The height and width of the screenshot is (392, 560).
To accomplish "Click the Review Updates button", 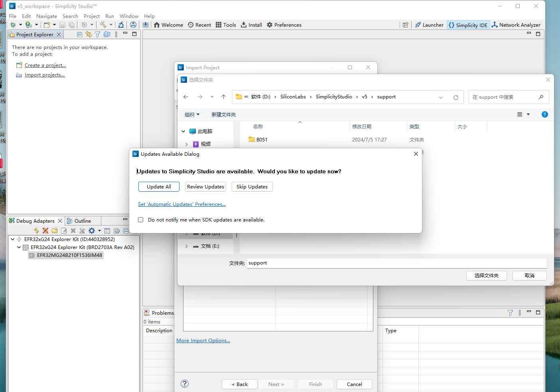I will pos(205,187).
